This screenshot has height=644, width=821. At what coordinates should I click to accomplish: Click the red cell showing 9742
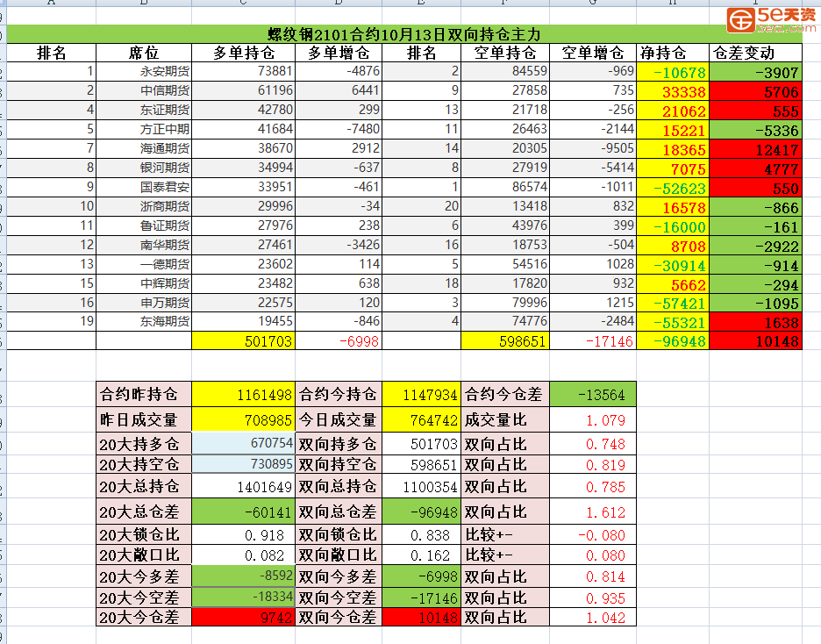pos(243,618)
